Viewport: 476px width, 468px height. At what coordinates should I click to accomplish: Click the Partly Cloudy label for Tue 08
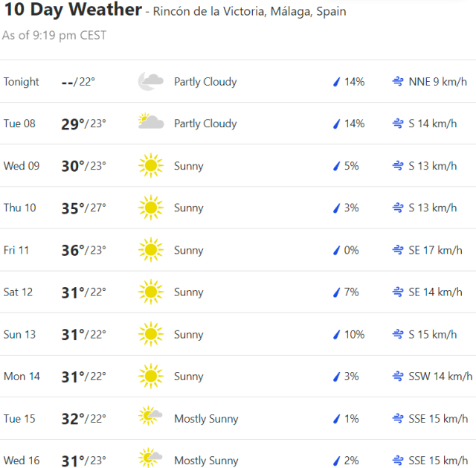pos(205,124)
